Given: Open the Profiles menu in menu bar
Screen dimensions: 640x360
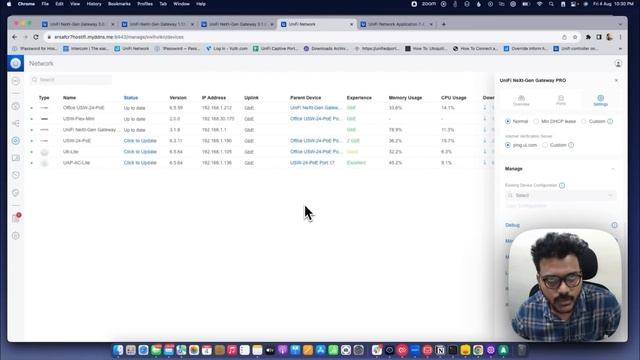Looking at the screenshot, I should pyautogui.click(x=145, y=4).
